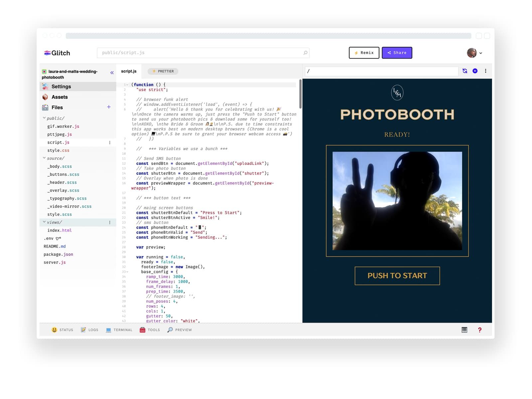This screenshot has width=532, height=399.
Task: Open the Terminal in the footer
Action: pyautogui.click(x=119, y=330)
